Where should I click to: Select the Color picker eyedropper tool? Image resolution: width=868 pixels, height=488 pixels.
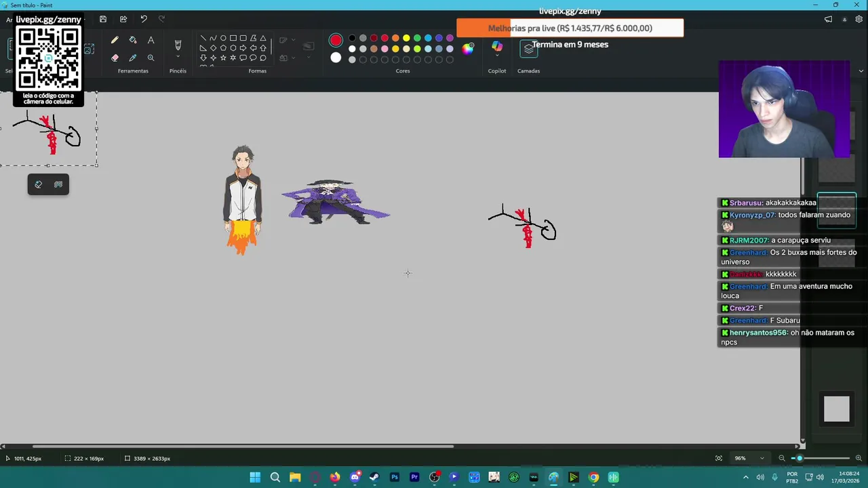coord(133,58)
